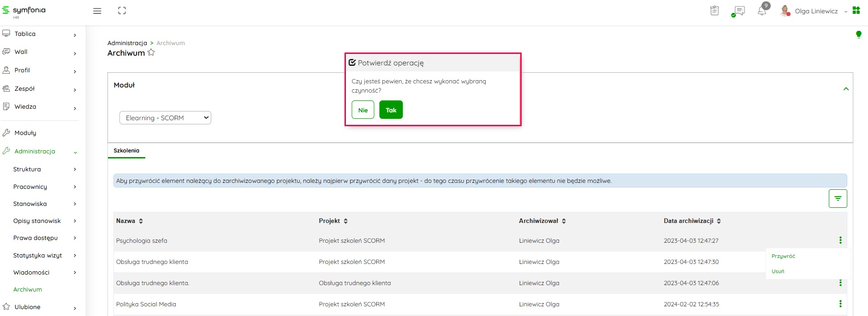Cancel the operation with Nie
This screenshot has height=316, width=868.
click(x=363, y=110)
